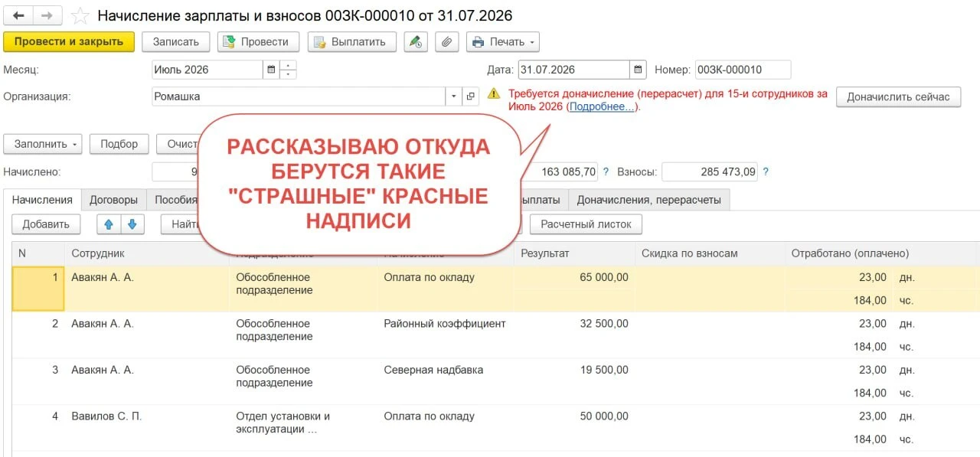
Task: Select Авакян А. А. in row 1
Action: pyautogui.click(x=103, y=277)
